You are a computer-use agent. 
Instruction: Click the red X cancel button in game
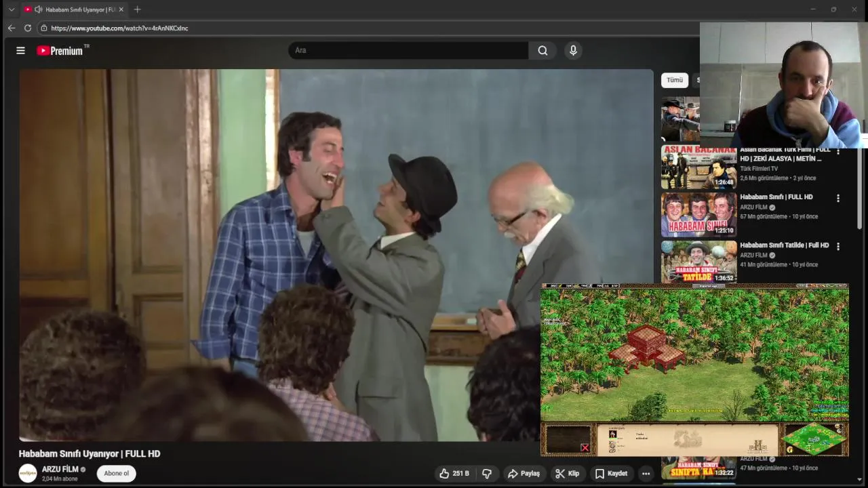click(585, 447)
